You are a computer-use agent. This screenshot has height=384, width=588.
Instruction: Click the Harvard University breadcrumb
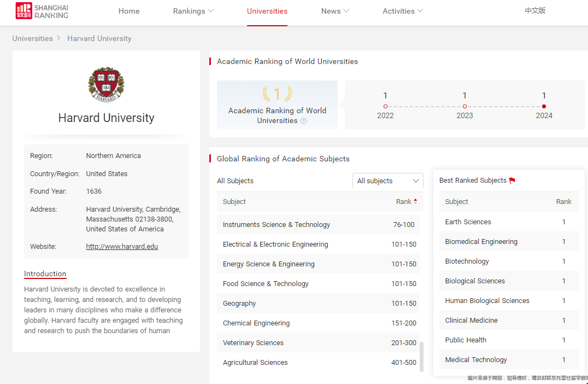click(99, 39)
